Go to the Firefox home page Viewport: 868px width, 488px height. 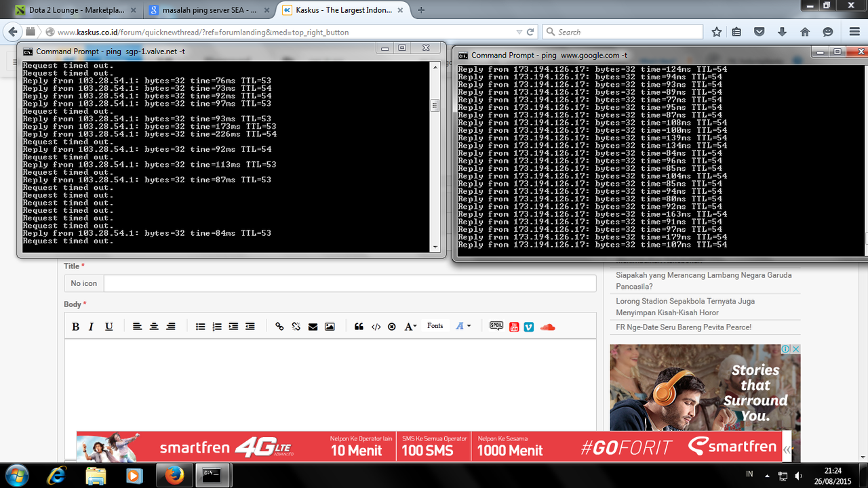tap(805, 32)
